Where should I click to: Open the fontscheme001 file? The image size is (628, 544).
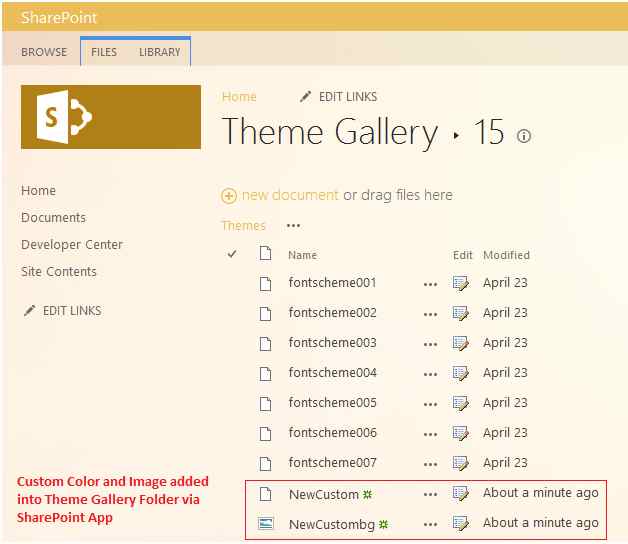(x=332, y=283)
